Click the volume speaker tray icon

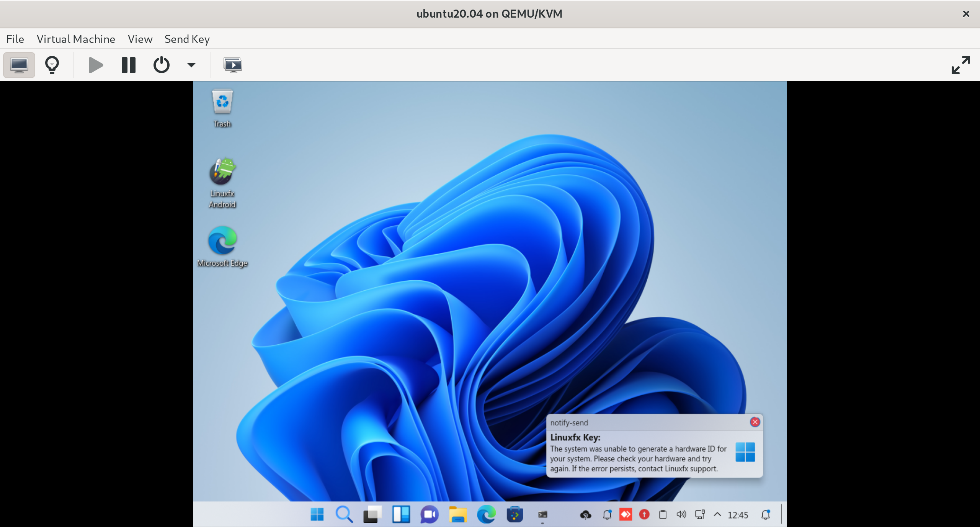point(681,514)
